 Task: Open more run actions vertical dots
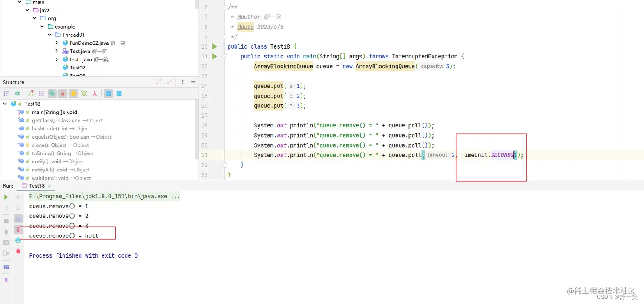6,208
